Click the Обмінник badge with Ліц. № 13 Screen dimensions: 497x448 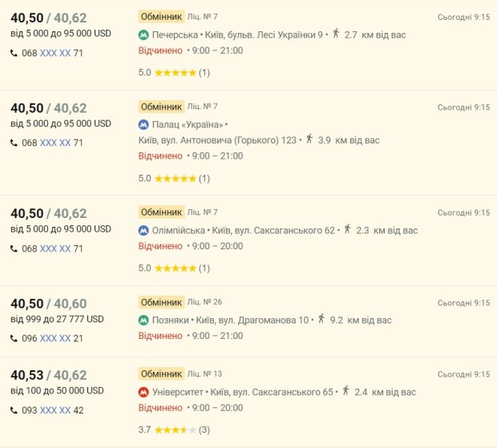pos(161,373)
